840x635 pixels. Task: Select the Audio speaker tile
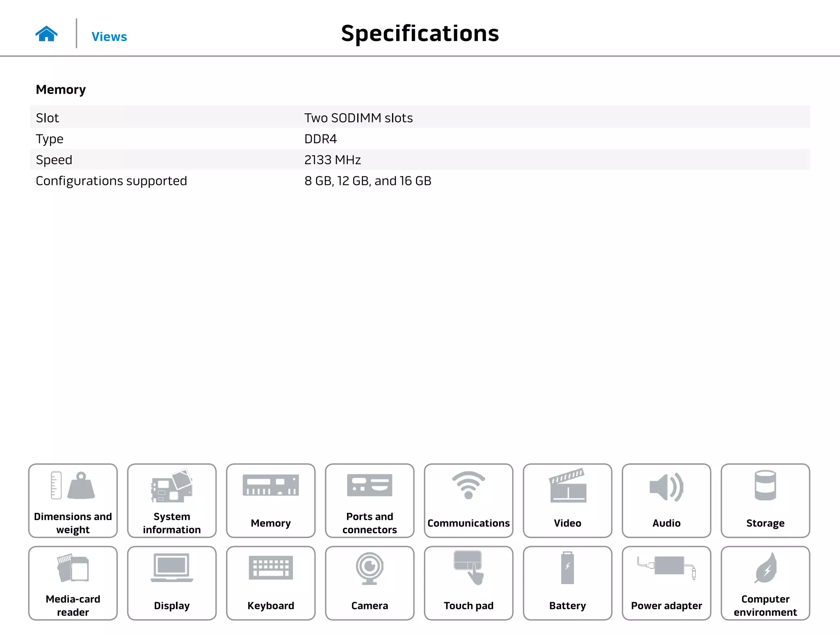[x=666, y=500]
